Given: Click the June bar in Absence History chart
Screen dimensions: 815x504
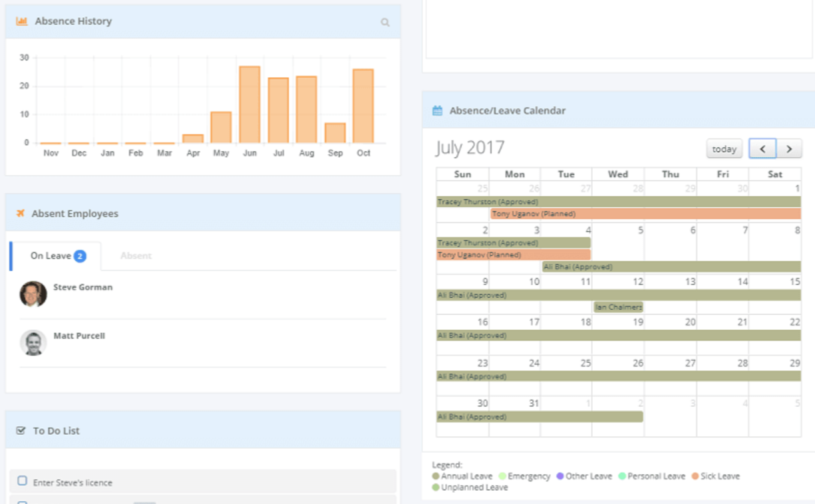Looking at the screenshot, I should click(x=249, y=104).
